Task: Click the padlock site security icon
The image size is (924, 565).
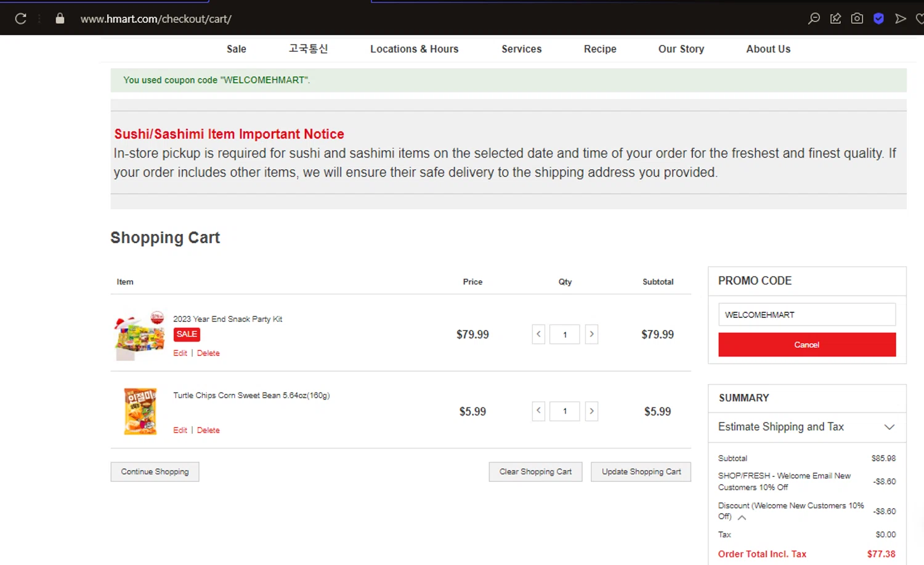Action: [60, 18]
